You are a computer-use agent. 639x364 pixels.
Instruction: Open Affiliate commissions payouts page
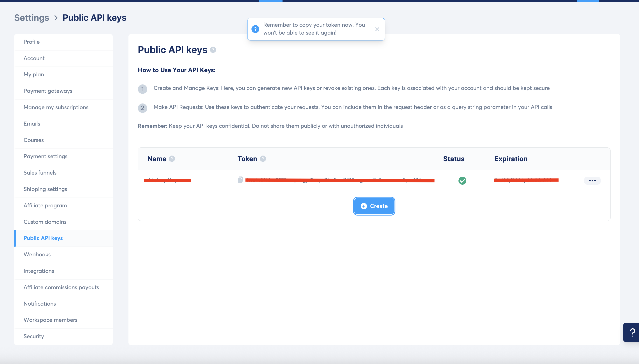61,287
